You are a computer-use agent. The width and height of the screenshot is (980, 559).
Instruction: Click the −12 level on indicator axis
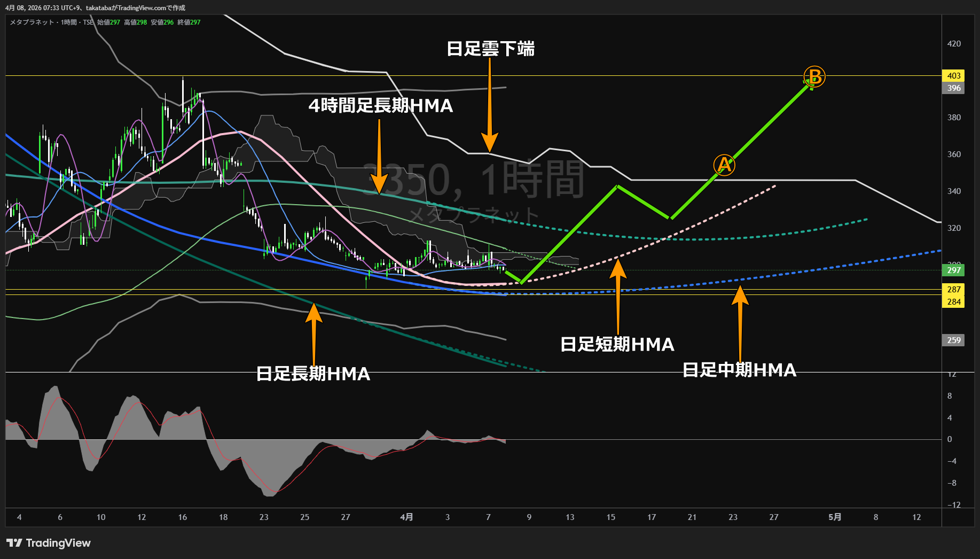pyautogui.click(x=954, y=505)
